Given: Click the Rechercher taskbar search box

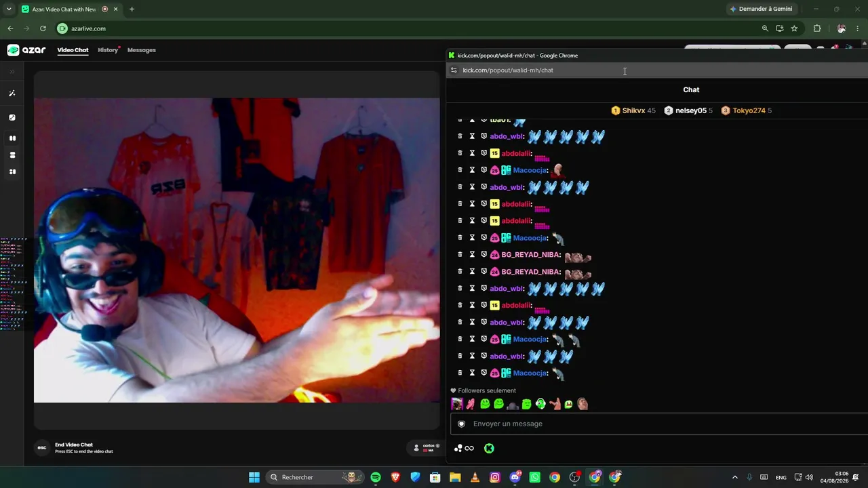Looking at the screenshot, I should (x=315, y=477).
